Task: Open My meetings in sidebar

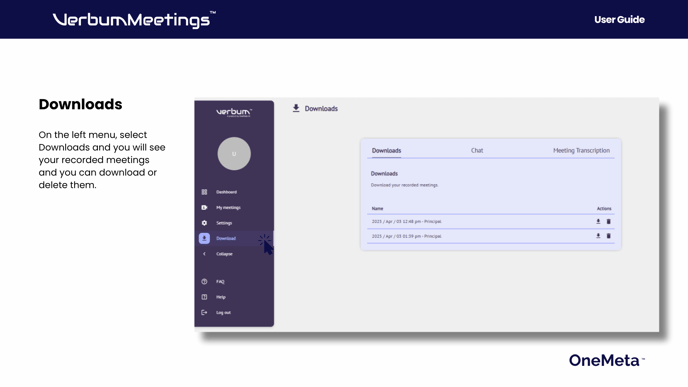Action: pos(228,208)
